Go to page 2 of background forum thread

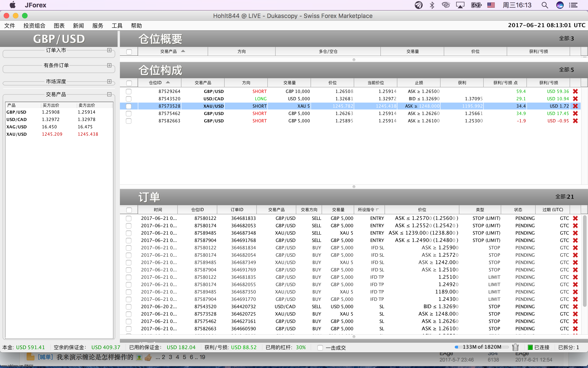[163, 357]
